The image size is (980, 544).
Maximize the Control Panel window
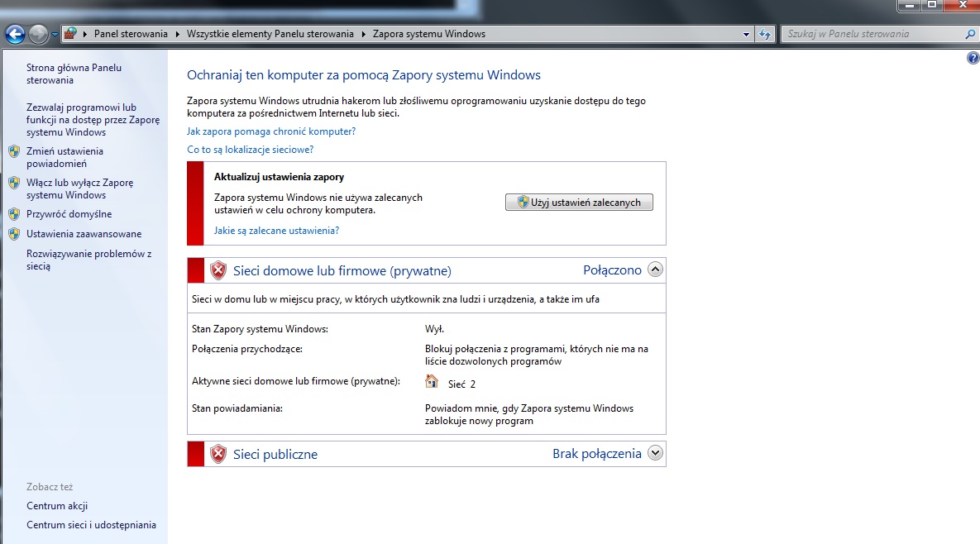click(x=931, y=5)
